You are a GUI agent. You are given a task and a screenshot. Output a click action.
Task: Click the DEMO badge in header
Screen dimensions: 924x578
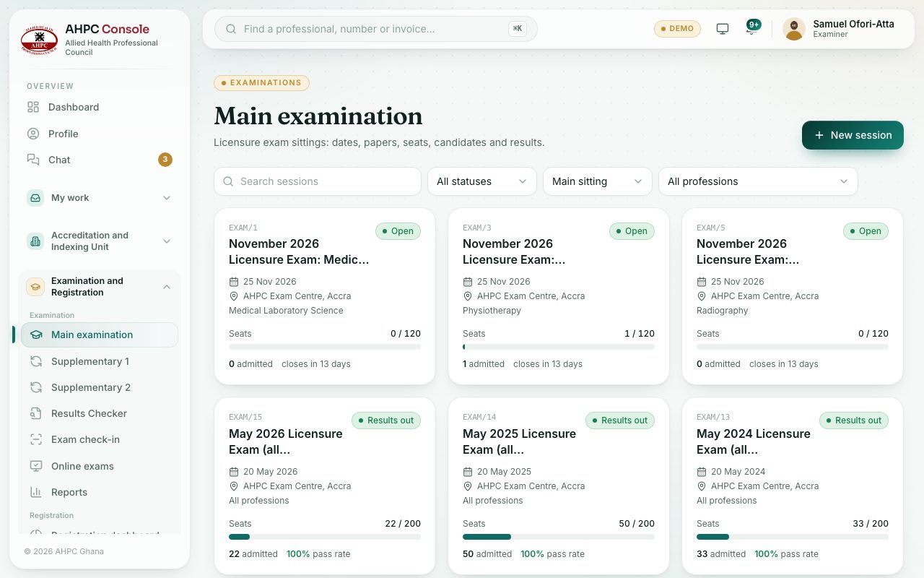(677, 29)
